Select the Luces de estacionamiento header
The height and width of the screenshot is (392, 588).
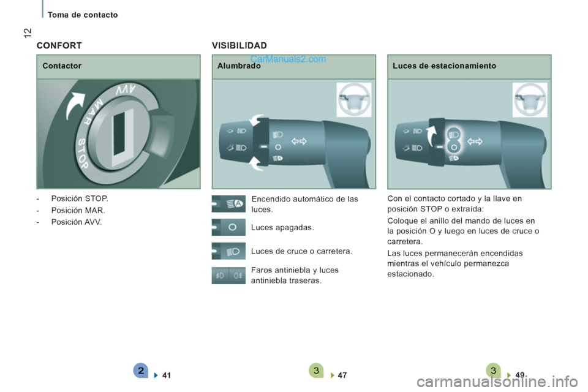(469, 66)
